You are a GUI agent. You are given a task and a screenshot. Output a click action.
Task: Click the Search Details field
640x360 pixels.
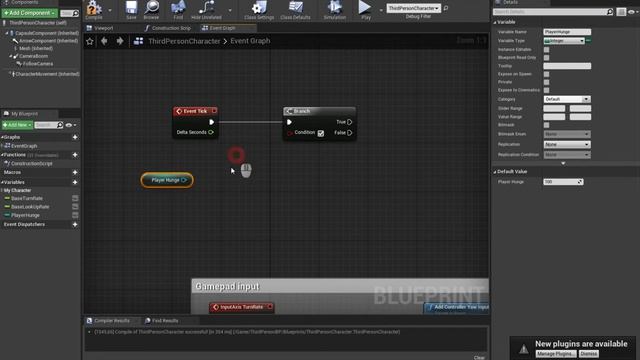pyautogui.click(x=553, y=12)
